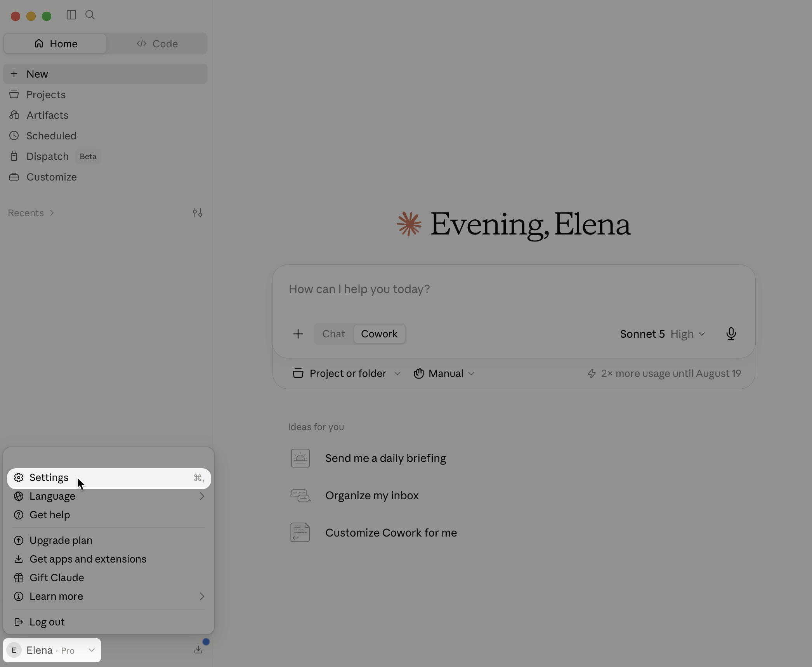The image size is (812, 667).
Task: Click the Upgrade plan arrow icon
Action: pyautogui.click(x=19, y=540)
